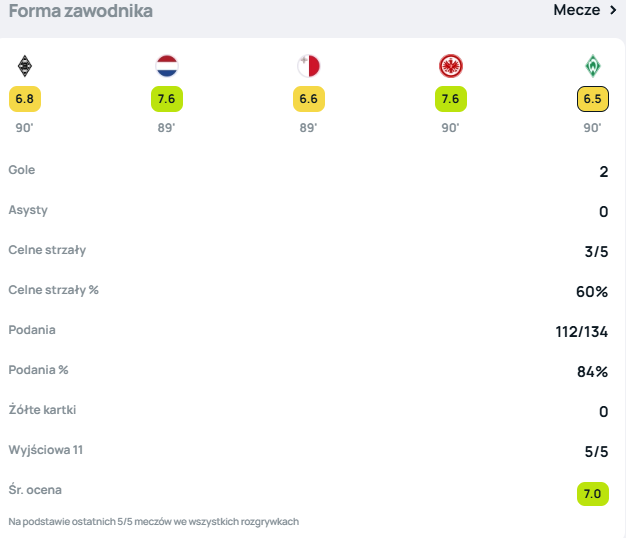
Task: Click the Żółte kartki row label
Action: tap(40, 410)
